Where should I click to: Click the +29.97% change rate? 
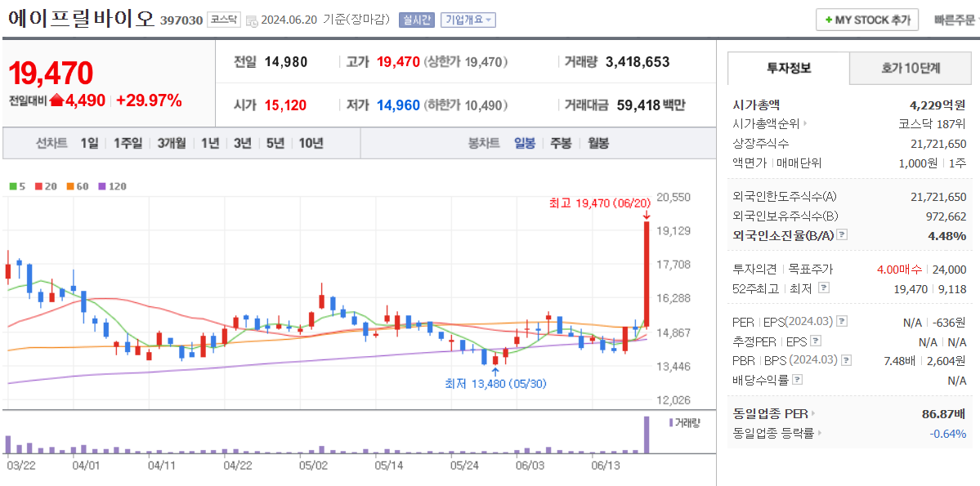tap(150, 100)
